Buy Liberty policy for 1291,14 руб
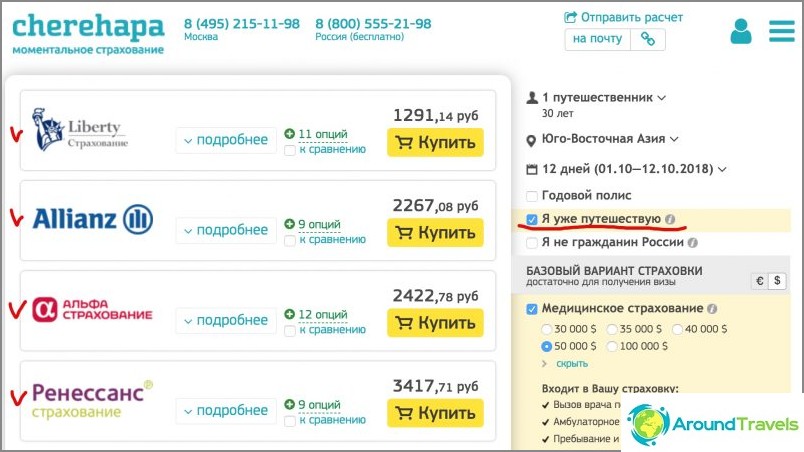This screenshot has width=804, height=452. coord(435,142)
